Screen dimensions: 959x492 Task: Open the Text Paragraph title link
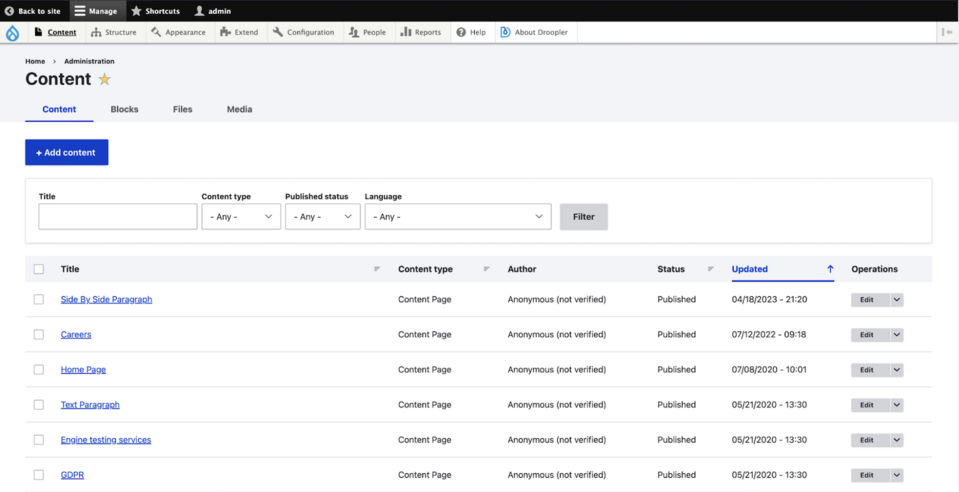tap(90, 404)
